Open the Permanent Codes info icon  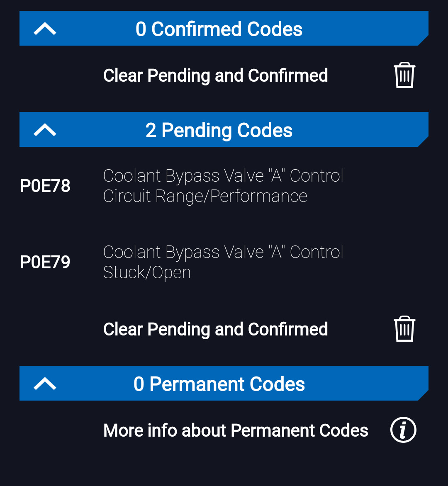click(403, 430)
